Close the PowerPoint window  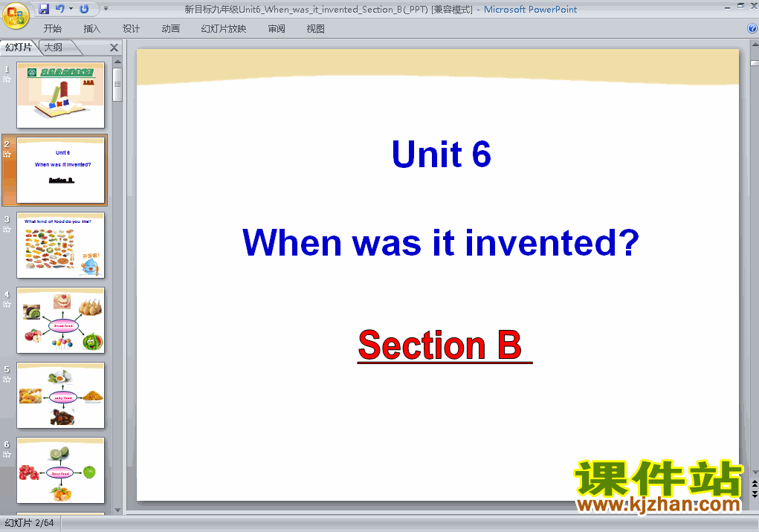tap(754, 7)
